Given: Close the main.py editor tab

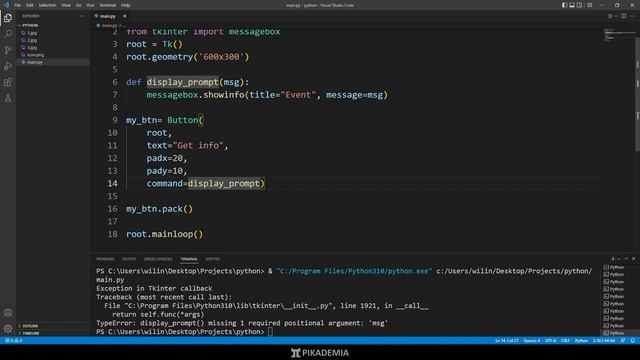Looking at the screenshot, I should 124,16.
